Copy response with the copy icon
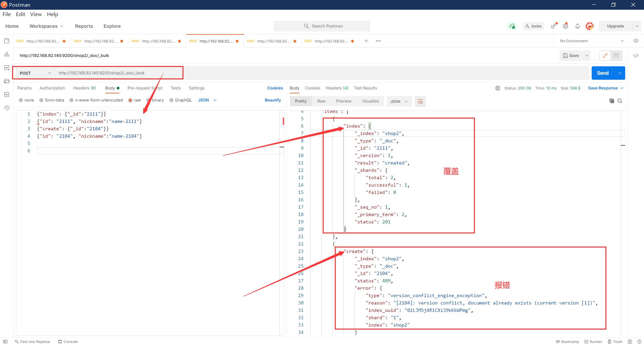Image resolution: width=644 pixels, height=345 pixels. 611,101
